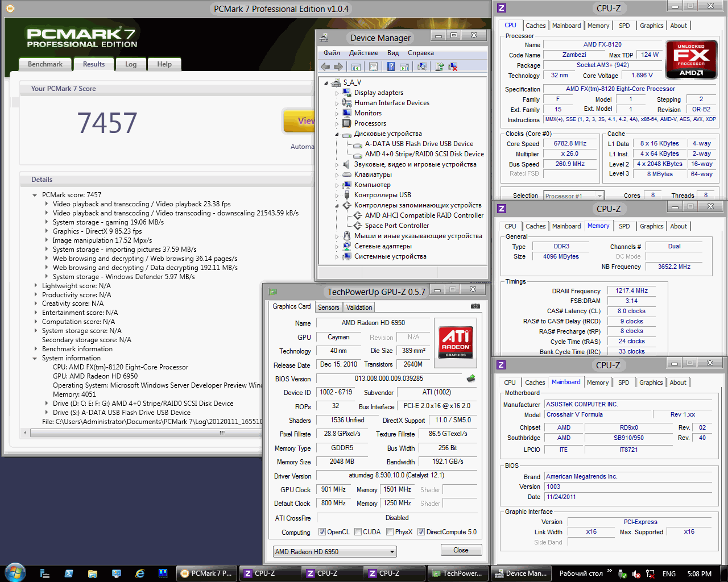
Task: Click Scan for hardware changes icon in Device Manager
Action: [x=422, y=66]
